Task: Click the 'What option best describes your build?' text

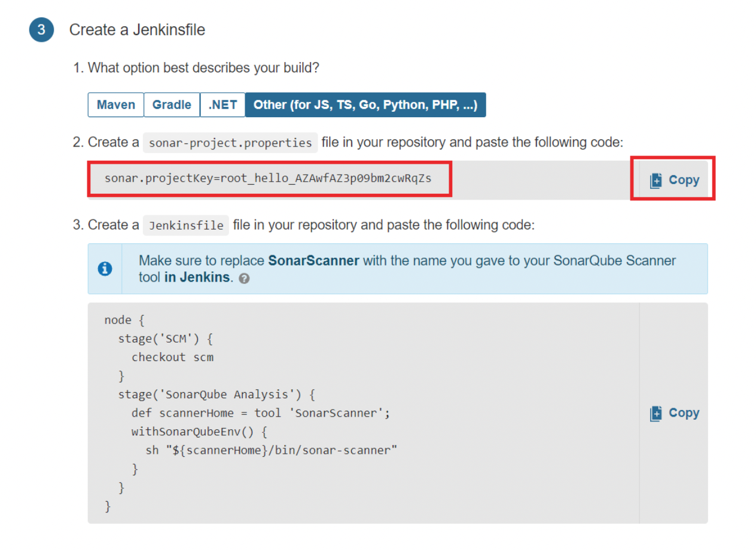Action: coord(203,68)
